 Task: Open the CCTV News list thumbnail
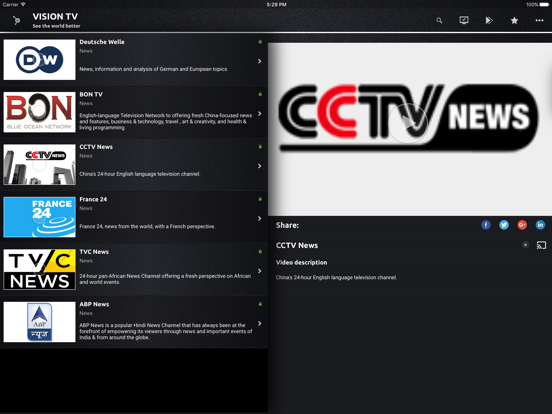click(x=39, y=164)
